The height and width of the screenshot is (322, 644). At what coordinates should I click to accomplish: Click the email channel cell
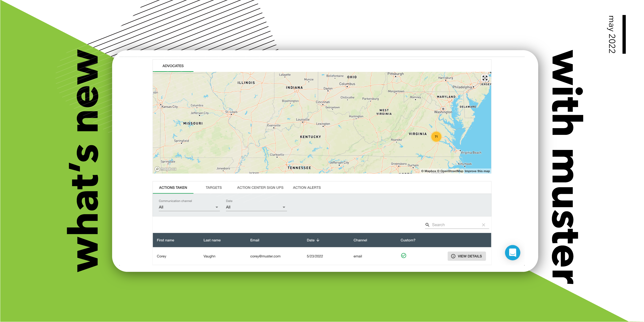pyautogui.click(x=358, y=256)
